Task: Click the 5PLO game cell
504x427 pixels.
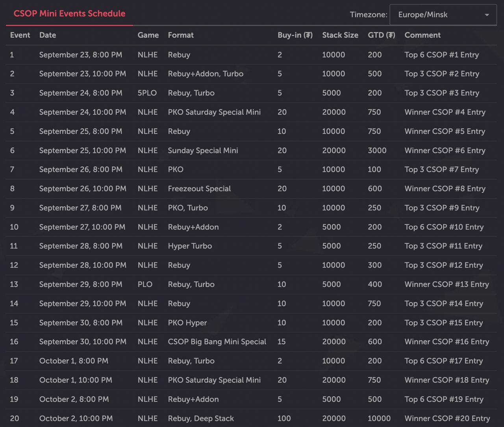Action: point(147,93)
